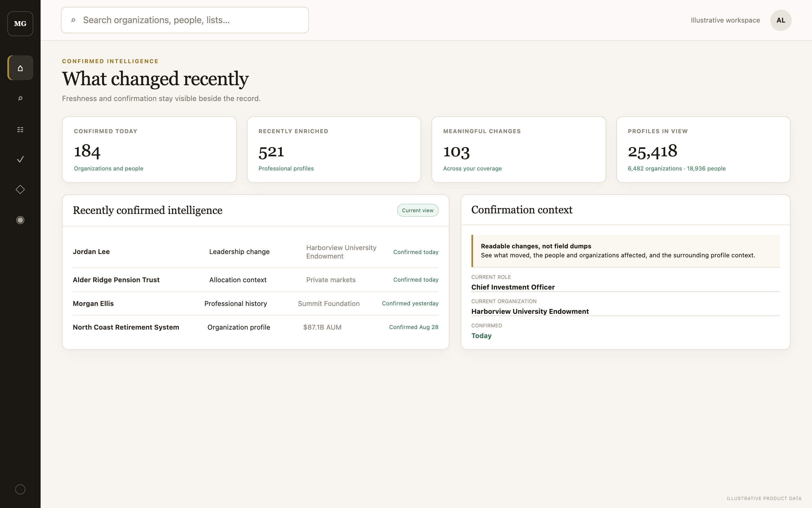This screenshot has width=812, height=508.
Task: Click the green Today confirmed value
Action: tap(481, 336)
